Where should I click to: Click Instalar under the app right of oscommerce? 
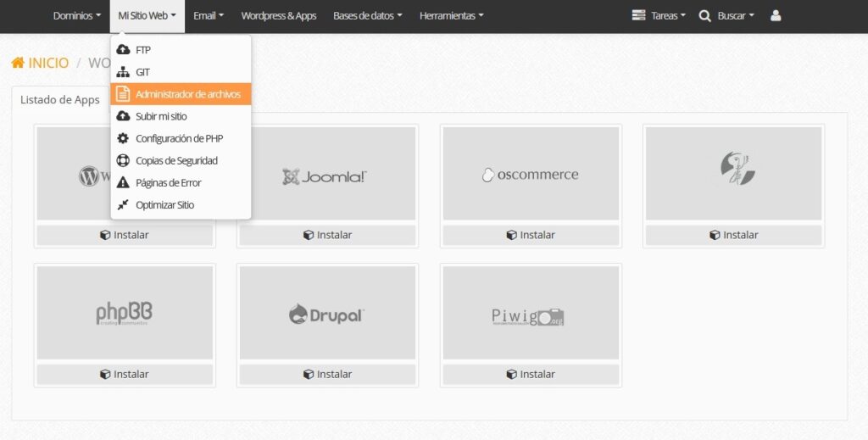click(734, 235)
